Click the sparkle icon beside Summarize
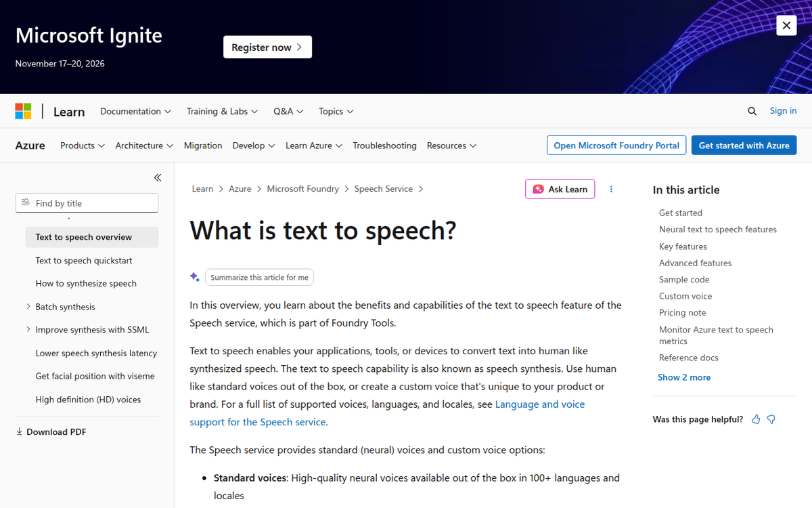Viewport: 812px width, 508px height. click(195, 277)
